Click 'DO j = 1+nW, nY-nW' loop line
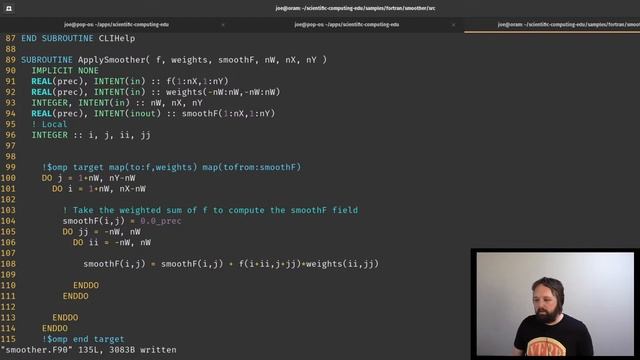The width and height of the screenshot is (640, 360). (x=89, y=178)
